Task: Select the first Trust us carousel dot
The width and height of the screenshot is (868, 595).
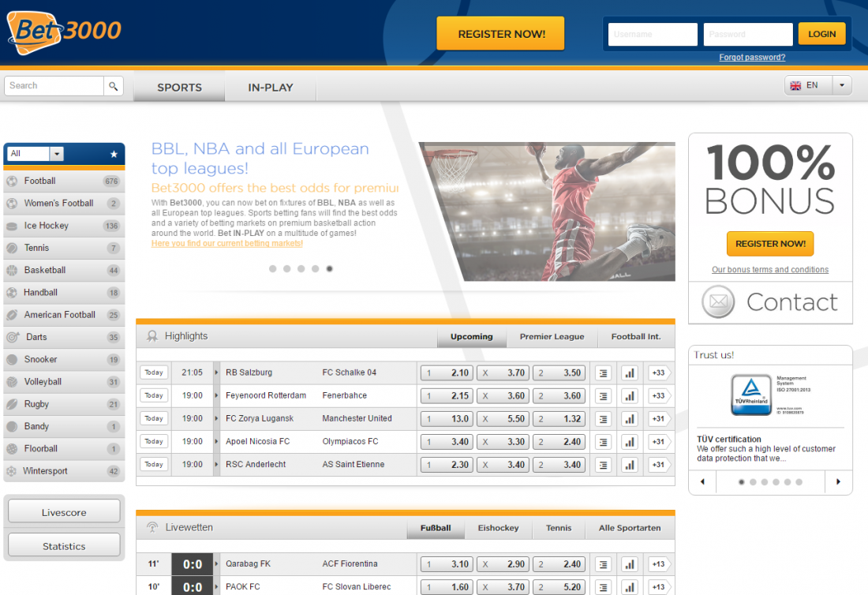Action: [741, 482]
